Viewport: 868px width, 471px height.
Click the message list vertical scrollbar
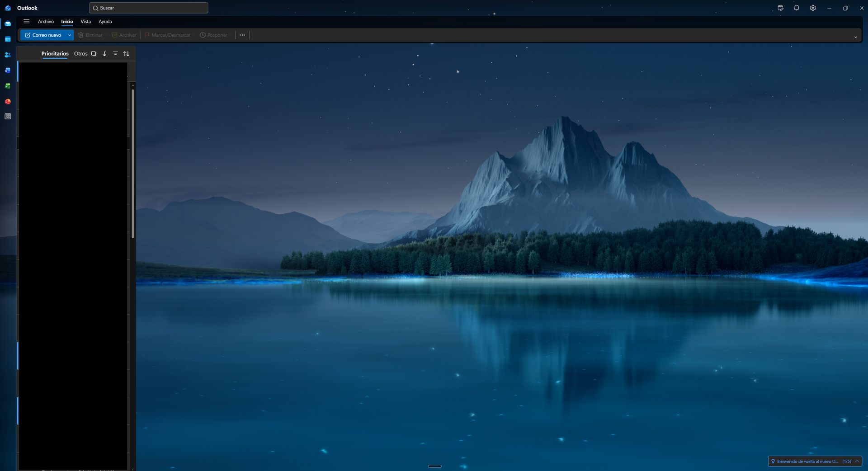pyautogui.click(x=133, y=163)
